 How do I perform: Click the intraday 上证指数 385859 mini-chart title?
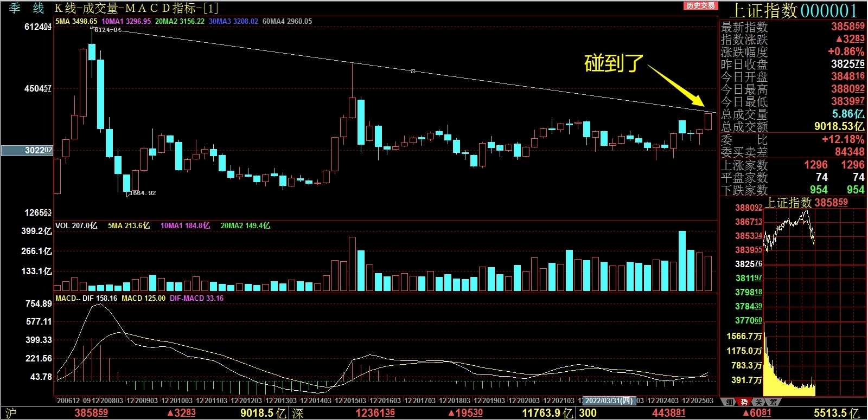807,203
